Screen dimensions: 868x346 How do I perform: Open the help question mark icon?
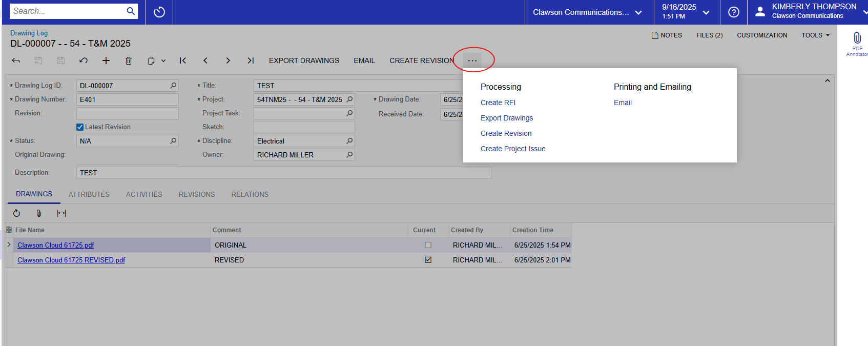click(734, 12)
